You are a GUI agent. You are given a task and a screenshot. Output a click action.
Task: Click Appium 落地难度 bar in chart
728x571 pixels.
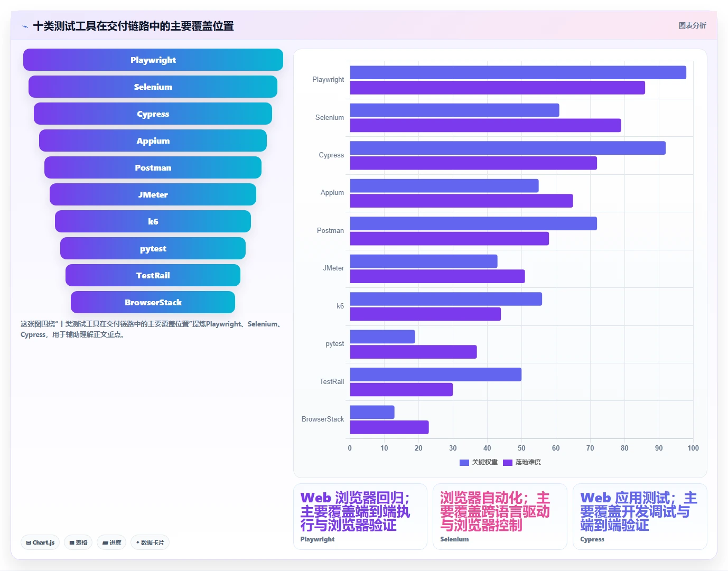pos(462,201)
